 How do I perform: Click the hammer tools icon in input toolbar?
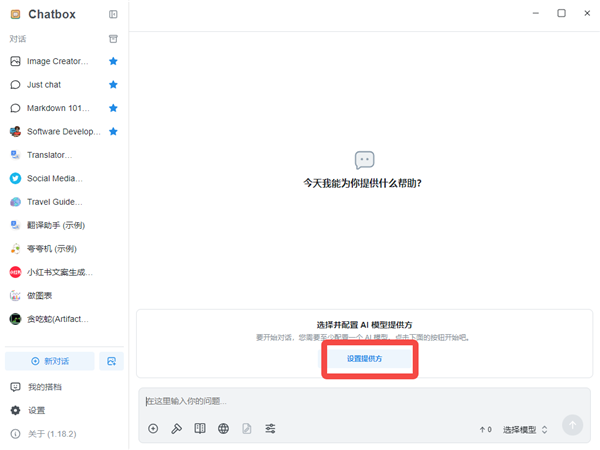176,429
